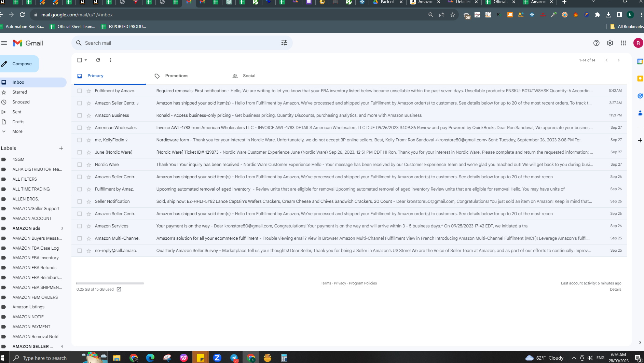Open the Snoozed folder
The image size is (644, 363).
[21, 102]
